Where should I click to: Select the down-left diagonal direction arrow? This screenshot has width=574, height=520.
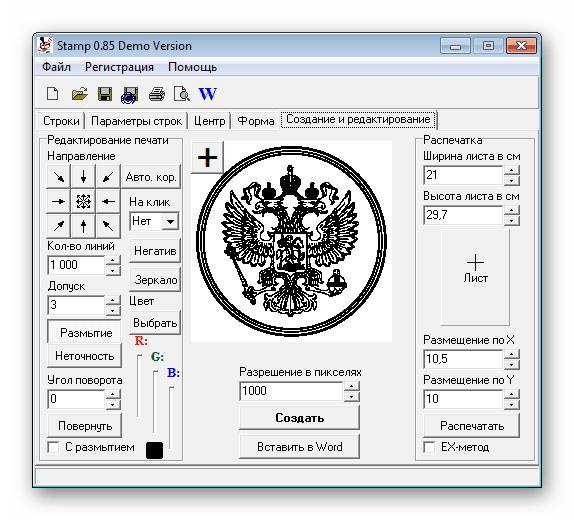(x=108, y=177)
